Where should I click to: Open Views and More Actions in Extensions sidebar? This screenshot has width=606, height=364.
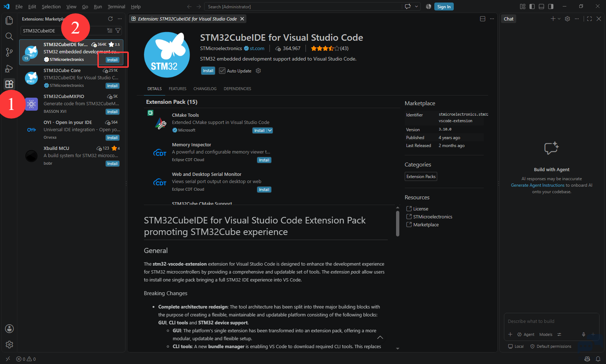(x=120, y=19)
